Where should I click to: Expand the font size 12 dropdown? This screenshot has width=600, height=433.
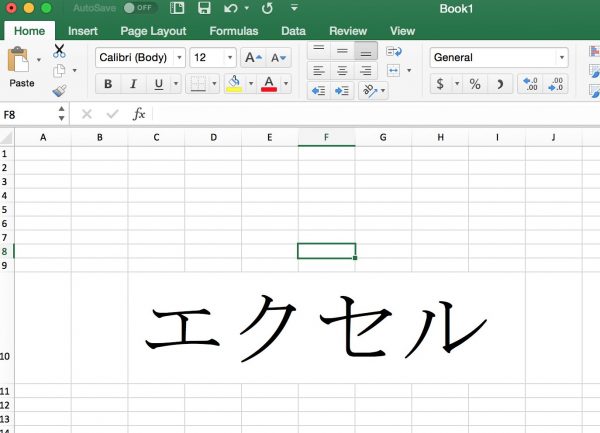click(x=230, y=58)
